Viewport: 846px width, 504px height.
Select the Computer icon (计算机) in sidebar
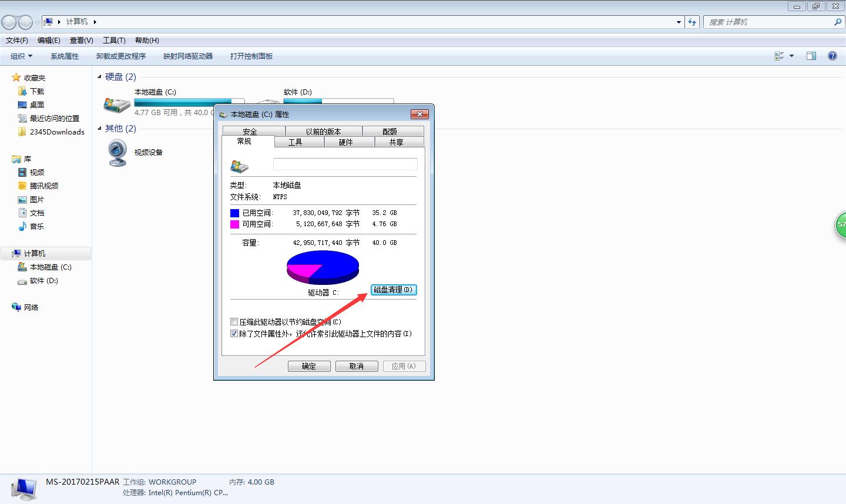[16, 253]
